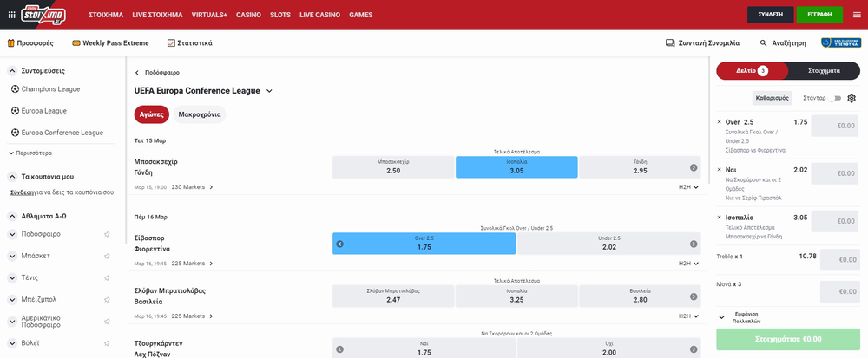Click the responsible gaming badge
The width and height of the screenshot is (868, 358).
[x=841, y=42]
